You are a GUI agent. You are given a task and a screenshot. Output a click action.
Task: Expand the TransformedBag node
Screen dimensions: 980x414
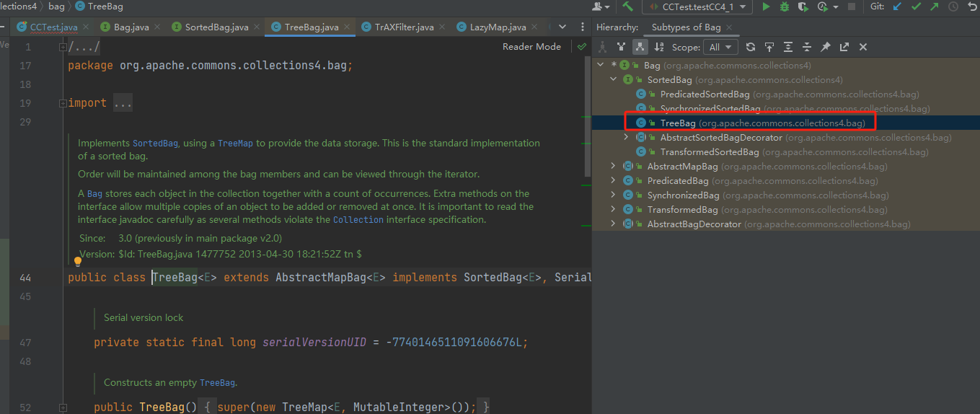(614, 210)
